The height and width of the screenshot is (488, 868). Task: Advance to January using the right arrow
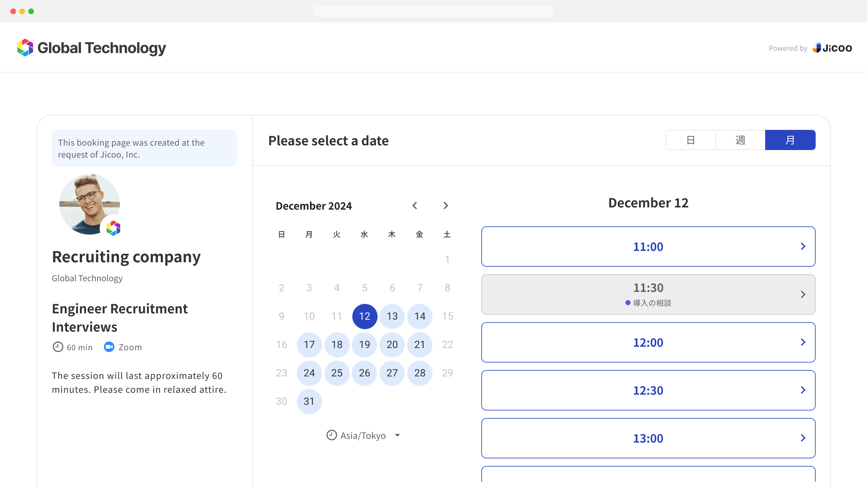click(445, 206)
